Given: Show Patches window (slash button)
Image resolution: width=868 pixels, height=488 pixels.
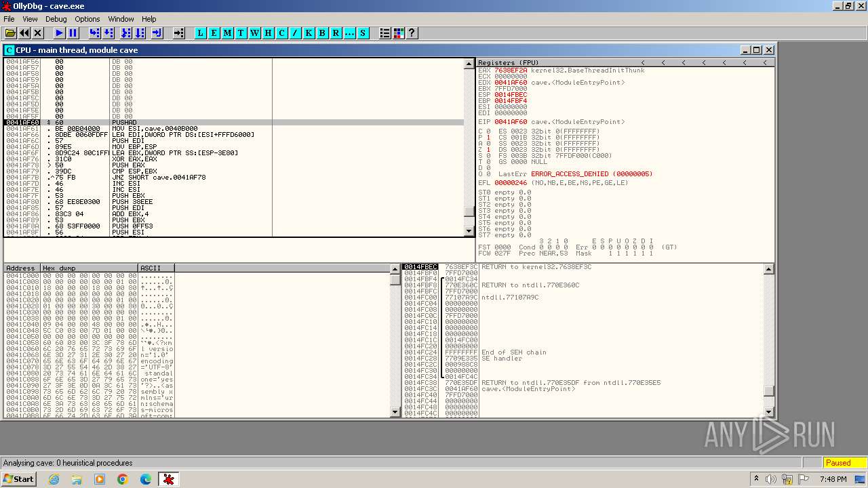Looking at the screenshot, I should point(296,33).
